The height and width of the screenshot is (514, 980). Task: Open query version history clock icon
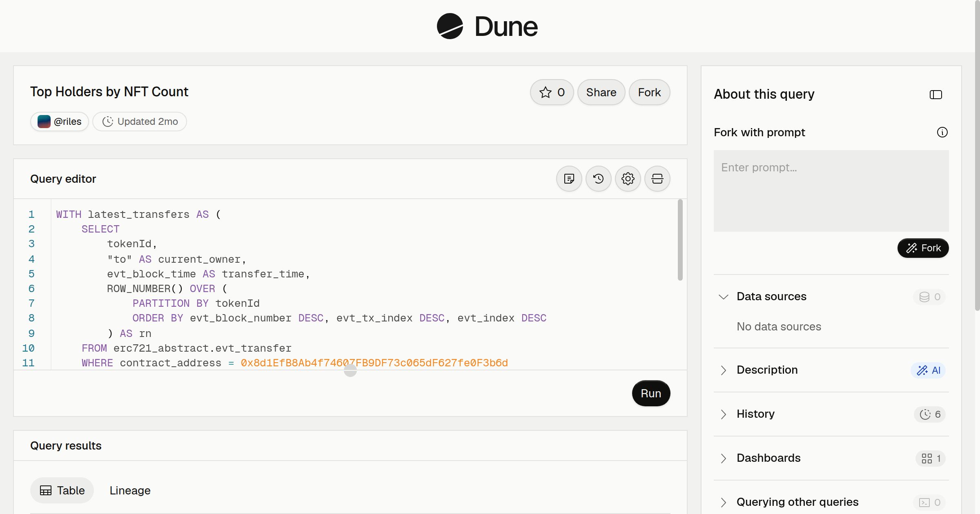[x=598, y=179]
